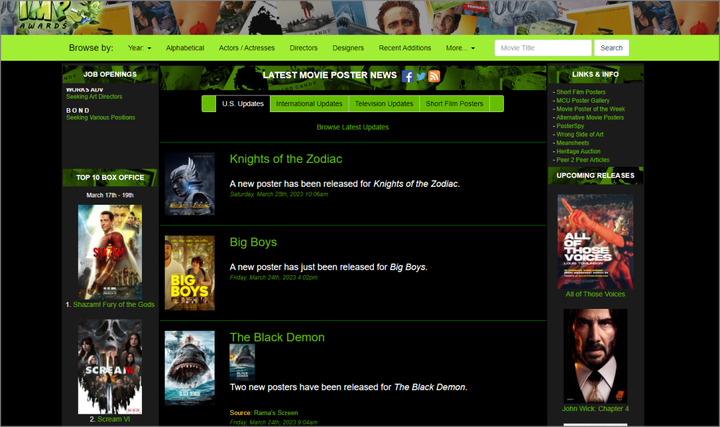The image size is (720, 427).
Task: Open Alternative Movie Posters link
Action: click(x=590, y=118)
